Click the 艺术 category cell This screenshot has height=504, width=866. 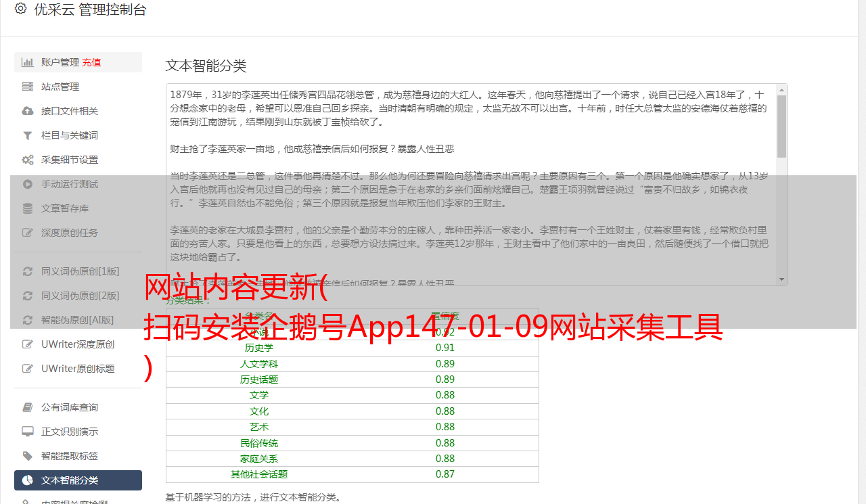[259, 427]
